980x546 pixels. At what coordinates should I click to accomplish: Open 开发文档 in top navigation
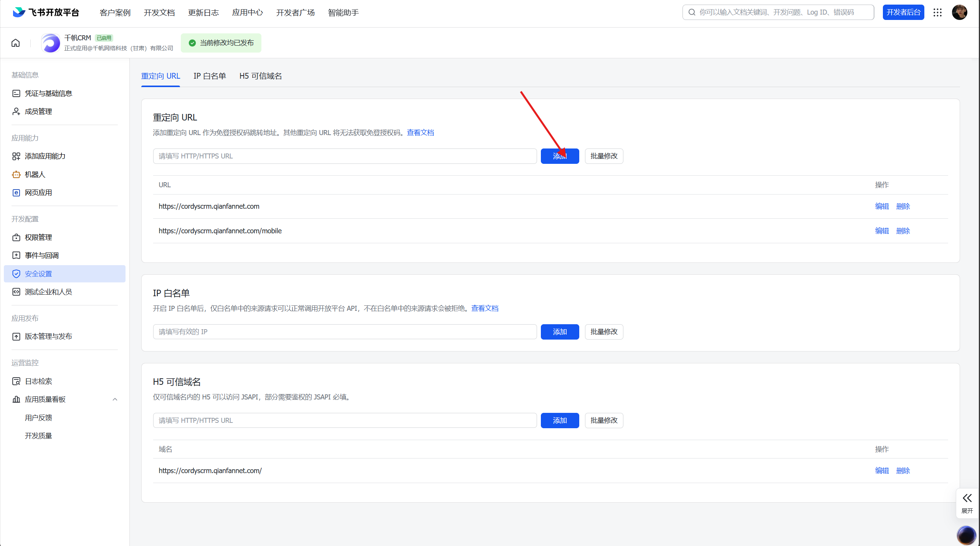(x=159, y=12)
